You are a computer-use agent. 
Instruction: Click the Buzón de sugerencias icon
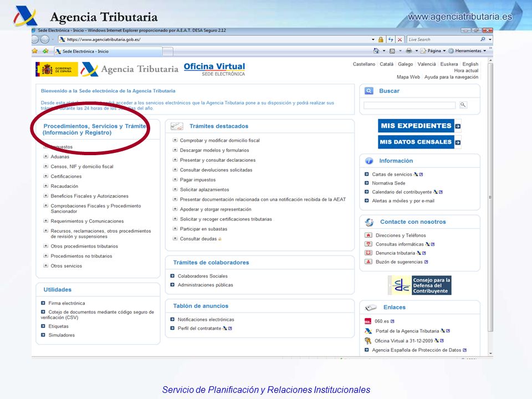[x=368, y=262]
